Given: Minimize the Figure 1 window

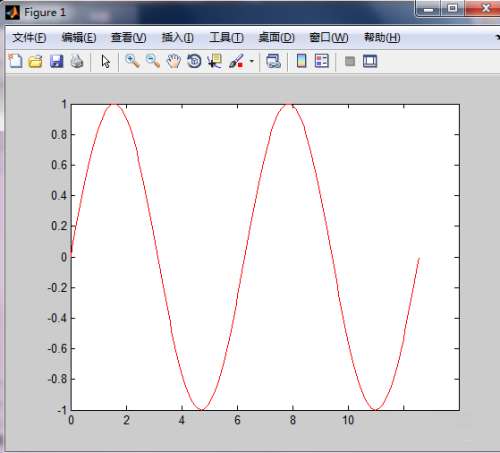Looking at the screenshot, I should (429, 9).
